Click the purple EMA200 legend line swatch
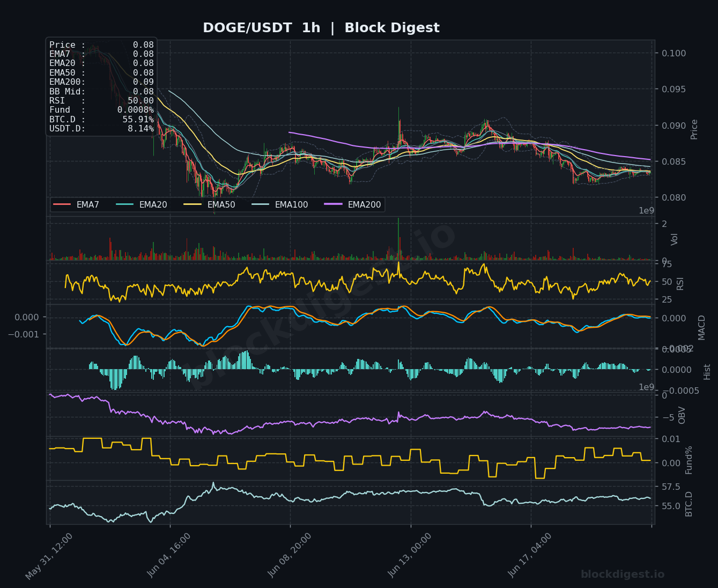This screenshot has height=588, width=718. [x=333, y=204]
